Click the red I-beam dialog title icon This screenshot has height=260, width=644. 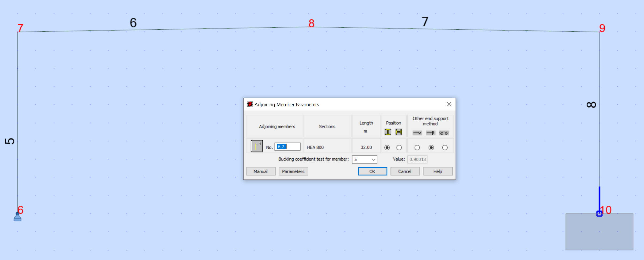250,104
